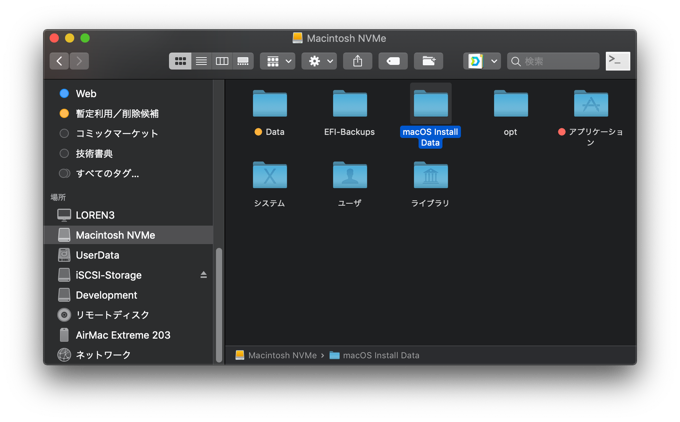The height and width of the screenshot is (422, 680).
Task: Select LOREN3 in the sidebar
Action: (x=128, y=215)
